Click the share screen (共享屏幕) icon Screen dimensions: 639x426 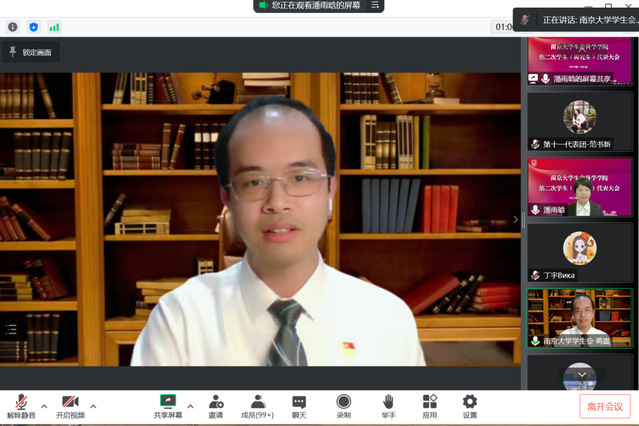click(x=167, y=405)
